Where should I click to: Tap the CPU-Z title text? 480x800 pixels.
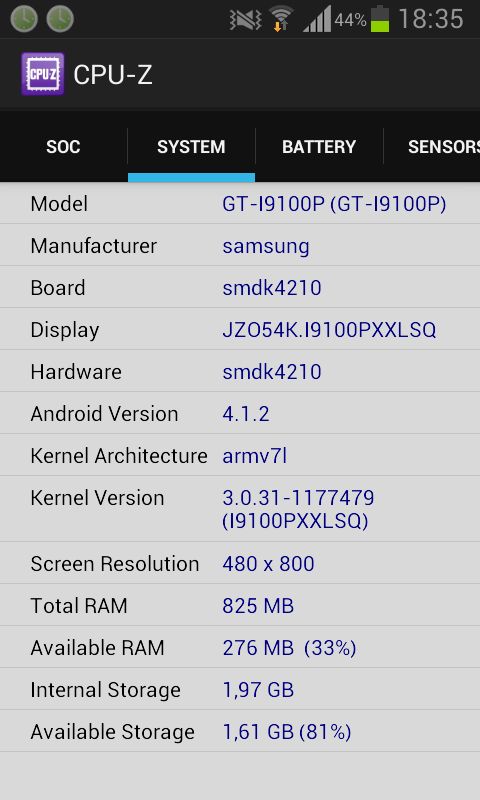pyautogui.click(x=113, y=75)
